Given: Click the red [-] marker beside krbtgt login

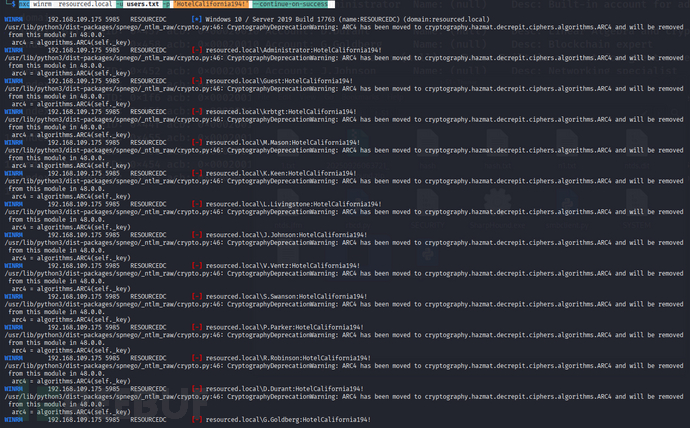Looking at the screenshot, I should [196, 112].
